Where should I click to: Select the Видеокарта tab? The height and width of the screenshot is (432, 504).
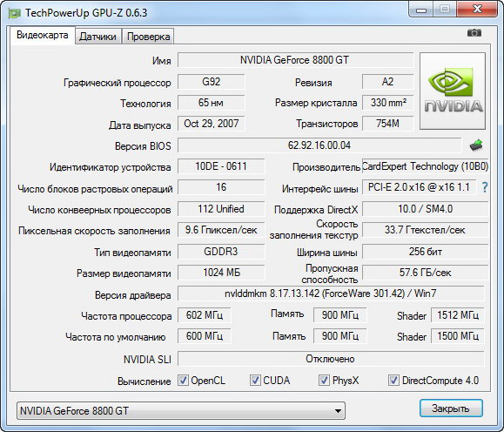click(43, 35)
